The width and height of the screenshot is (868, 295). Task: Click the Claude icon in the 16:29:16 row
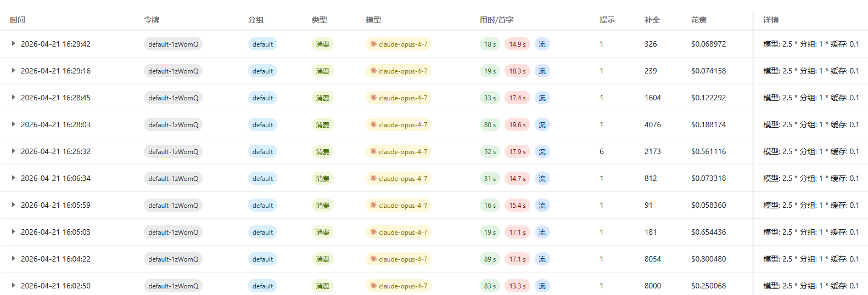pyautogui.click(x=373, y=71)
